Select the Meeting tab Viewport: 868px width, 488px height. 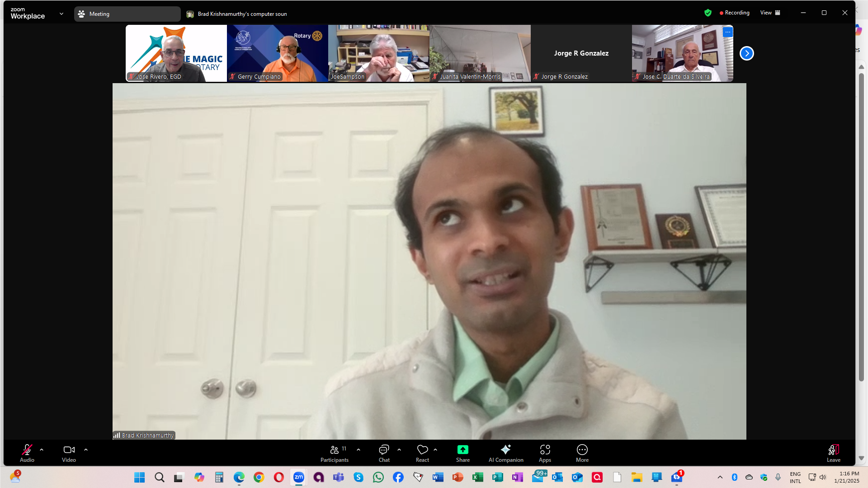pos(127,14)
